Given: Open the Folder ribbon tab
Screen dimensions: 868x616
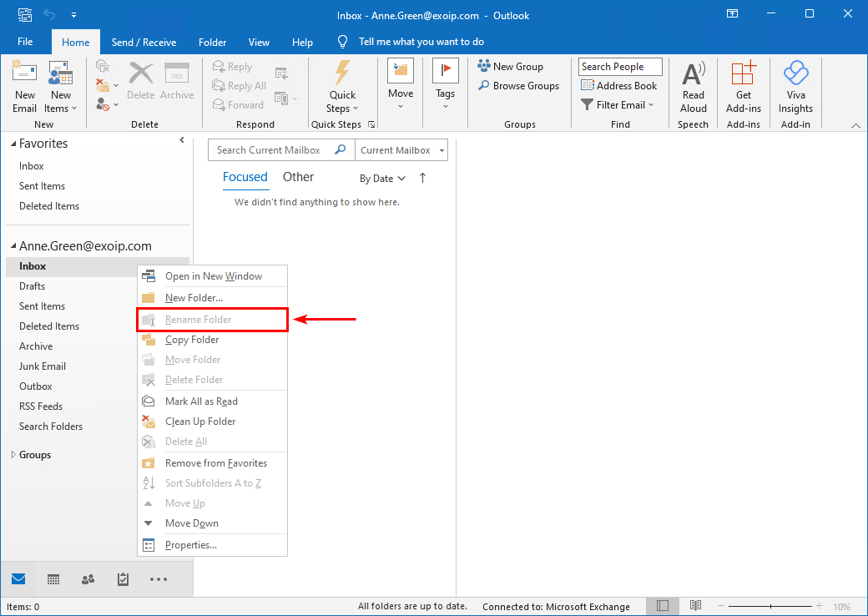Looking at the screenshot, I should 212,42.
